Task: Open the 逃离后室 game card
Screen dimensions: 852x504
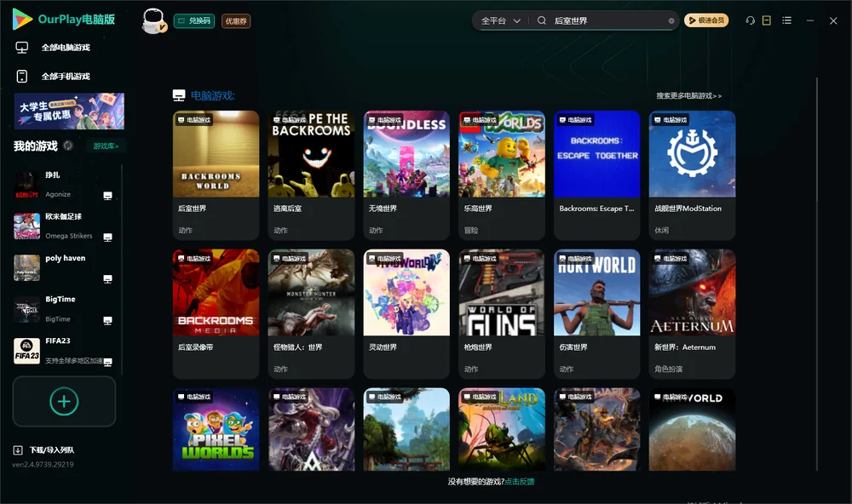Action: (x=311, y=175)
